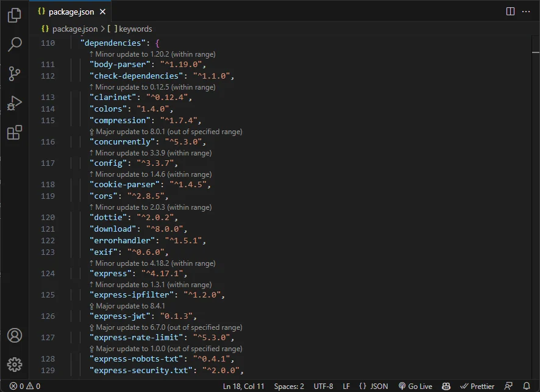The width and height of the screenshot is (540, 392).
Task: Open the Source Control view
Action: (x=15, y=74)
